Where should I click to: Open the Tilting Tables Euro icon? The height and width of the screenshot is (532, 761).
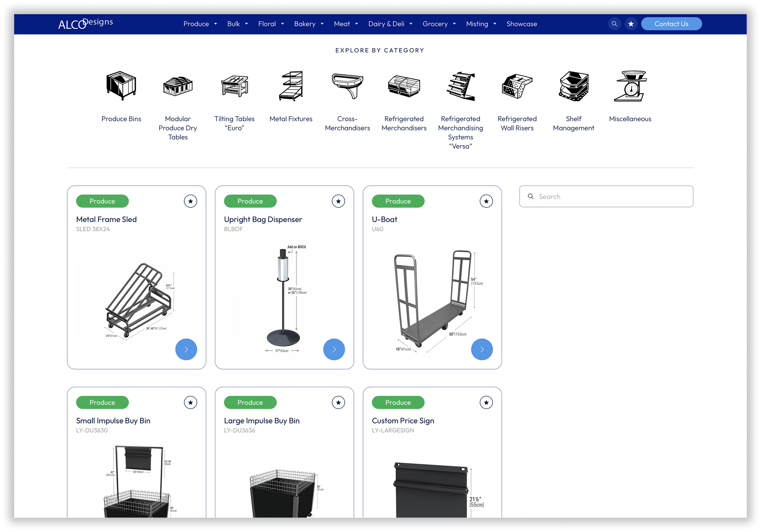pos(235,86)
